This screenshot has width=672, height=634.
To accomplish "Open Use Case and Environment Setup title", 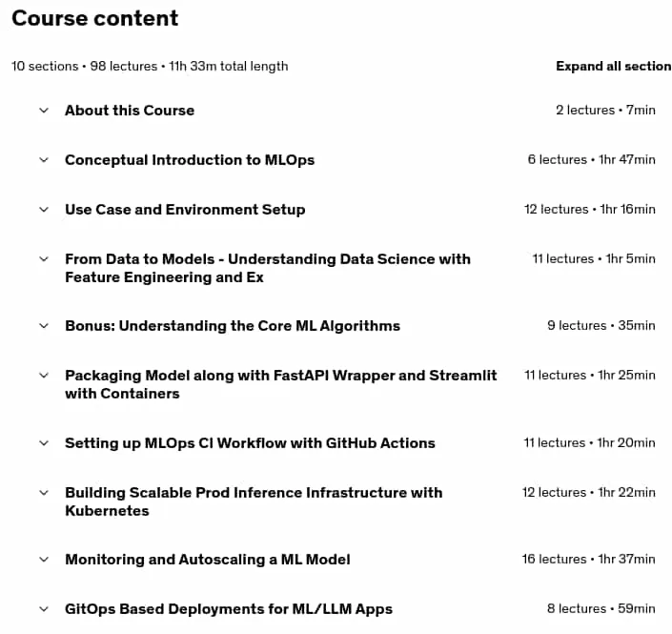I will click(x=185, y=210).
